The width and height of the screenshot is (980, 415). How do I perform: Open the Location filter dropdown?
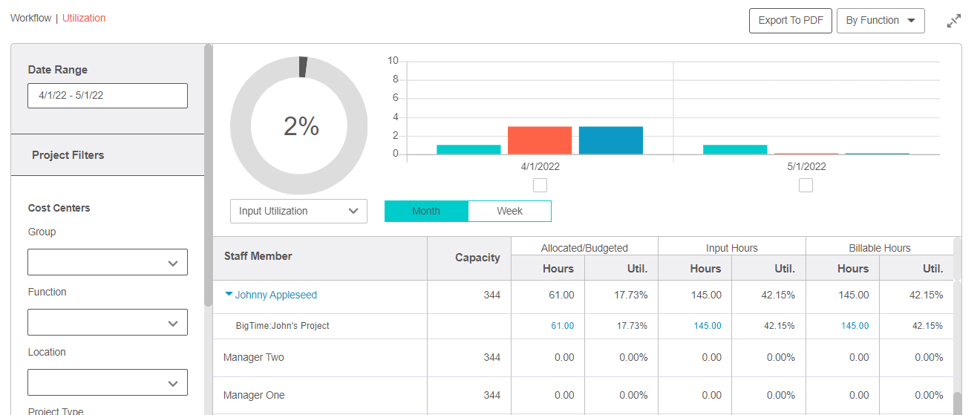point(108,382)
